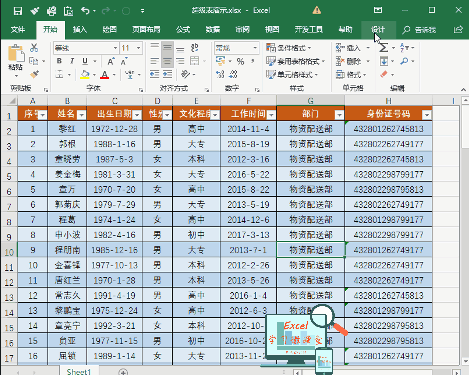Open Format as Table gallery

point(295,61)
